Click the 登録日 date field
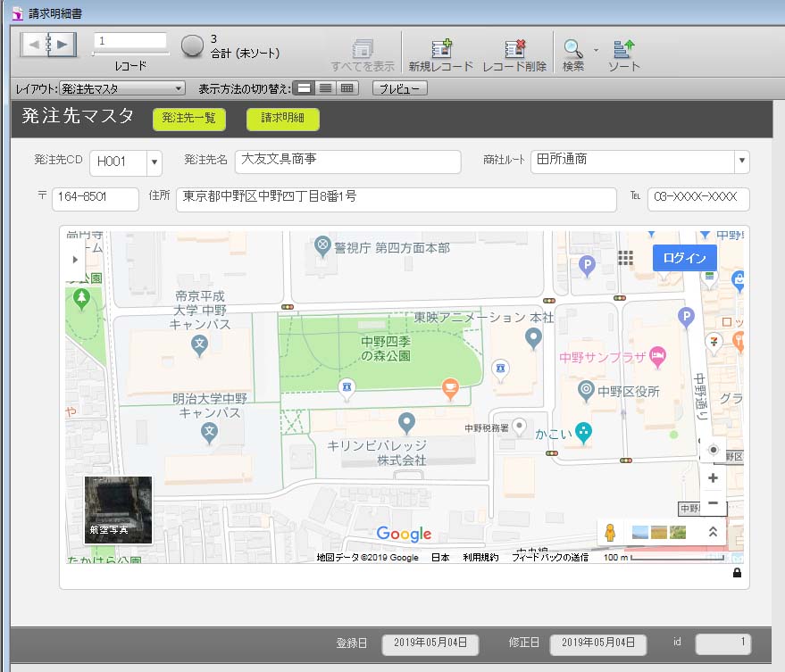Image resolution: width=785 pixels, height=672 pixels. (x=430, y=644)
